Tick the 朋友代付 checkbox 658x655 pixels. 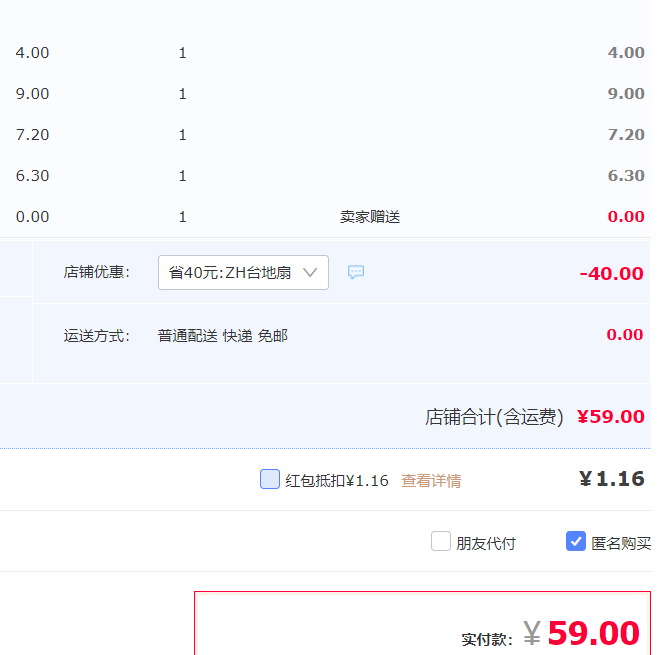(441, 541)
